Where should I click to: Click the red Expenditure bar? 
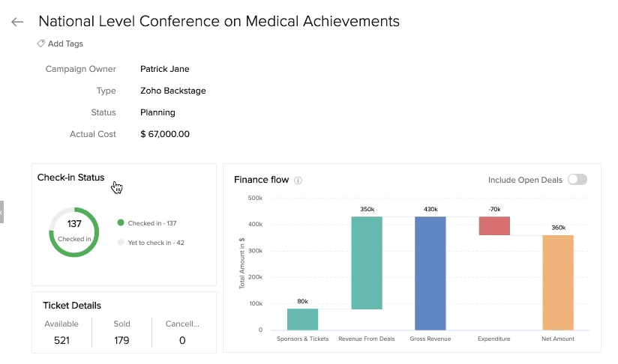pyautogui.click(x=493, y=225)
